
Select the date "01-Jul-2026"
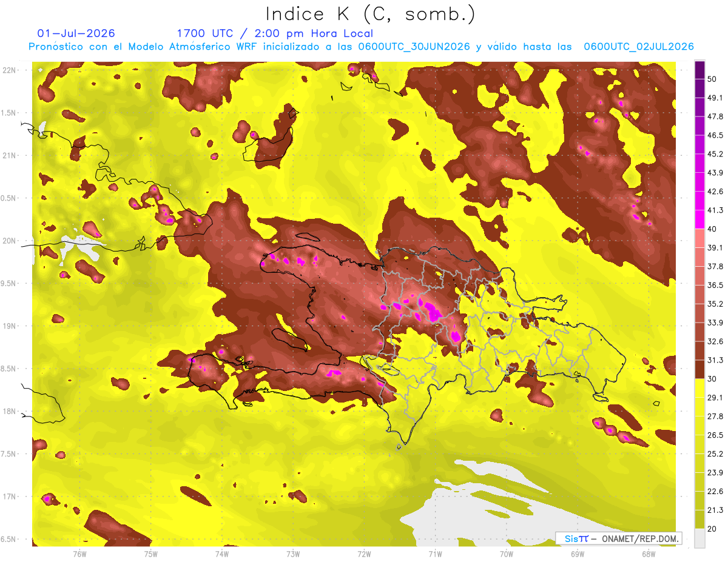point(76,33)
